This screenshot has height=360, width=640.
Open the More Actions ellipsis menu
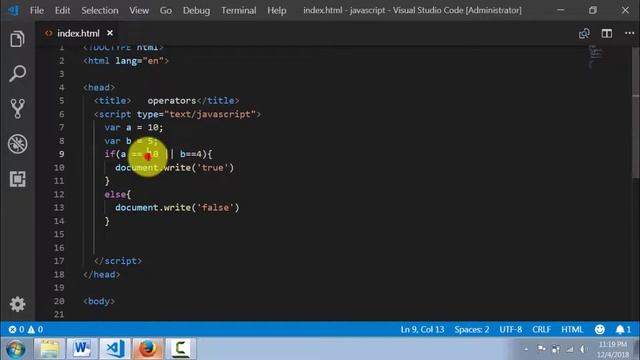pyautogui.click(x=629, y=33)
